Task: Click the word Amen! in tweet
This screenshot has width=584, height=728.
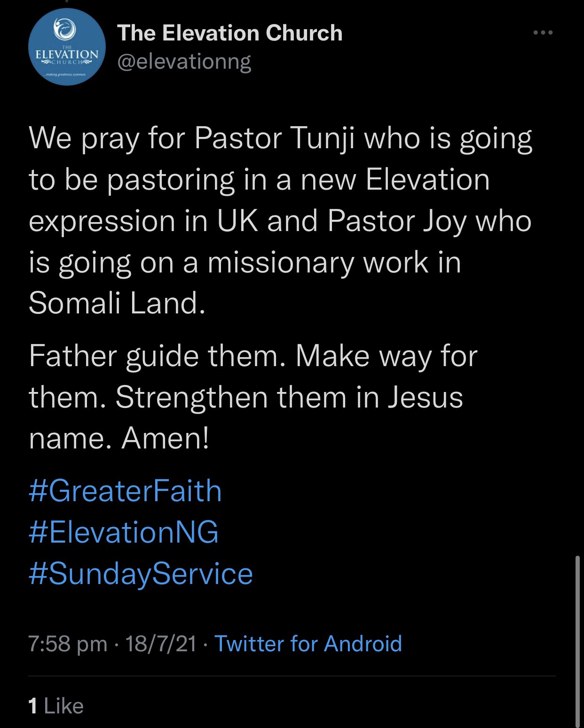Action: 165,439
